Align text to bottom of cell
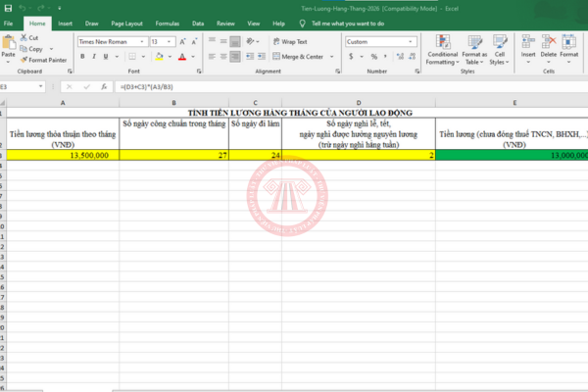This screenshot has height=392, width=588. [235, 41]
